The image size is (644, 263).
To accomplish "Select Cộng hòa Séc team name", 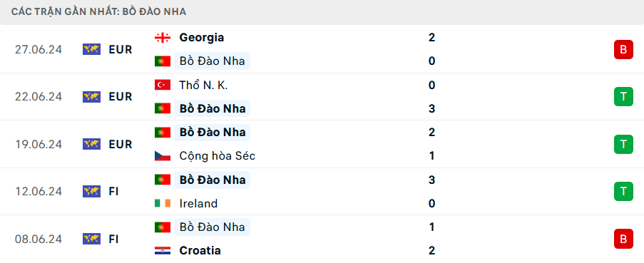I will click(x=218, y=156).
